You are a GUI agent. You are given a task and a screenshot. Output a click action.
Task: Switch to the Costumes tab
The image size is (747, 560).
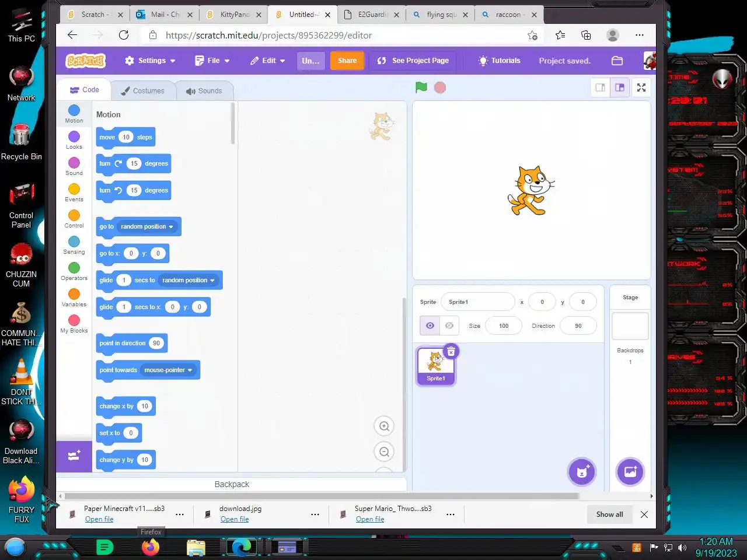(x=143, y=91)
